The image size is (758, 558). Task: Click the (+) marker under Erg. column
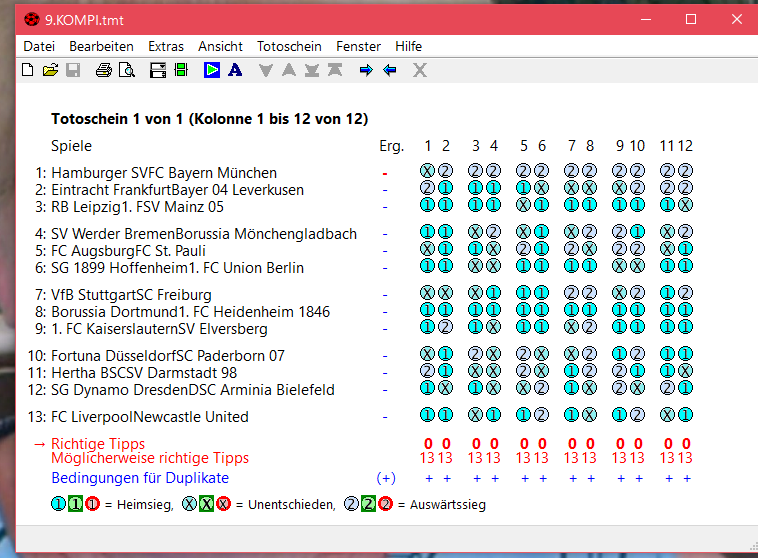pyautogui.click(x=386, y=478)
